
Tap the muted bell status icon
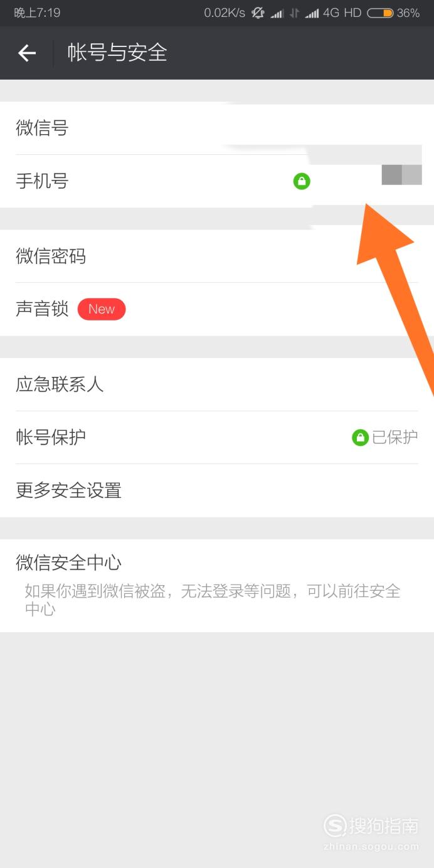tap(258, 13)
